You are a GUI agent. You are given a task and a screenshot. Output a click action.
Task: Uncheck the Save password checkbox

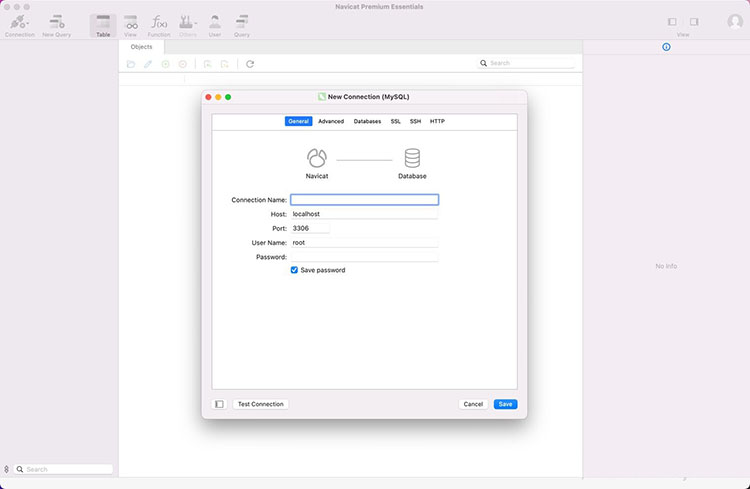pos(294,270)
